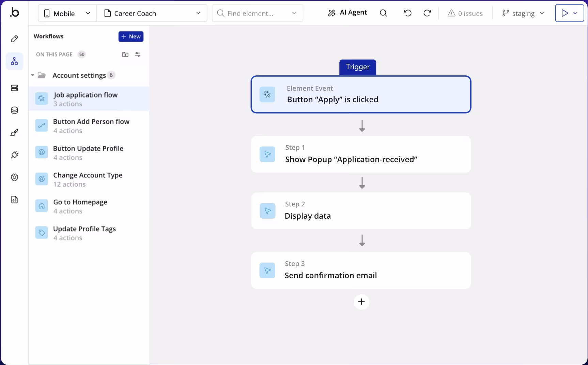Open the Career Coach page dropdown
Viewport: 588px width, 365px height.
click(152, 13)
